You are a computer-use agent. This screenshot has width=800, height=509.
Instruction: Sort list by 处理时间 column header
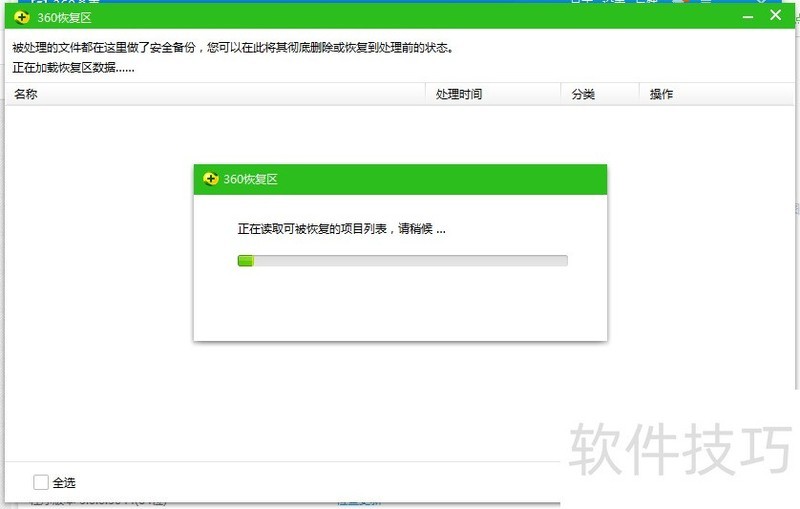pos(493,94)
